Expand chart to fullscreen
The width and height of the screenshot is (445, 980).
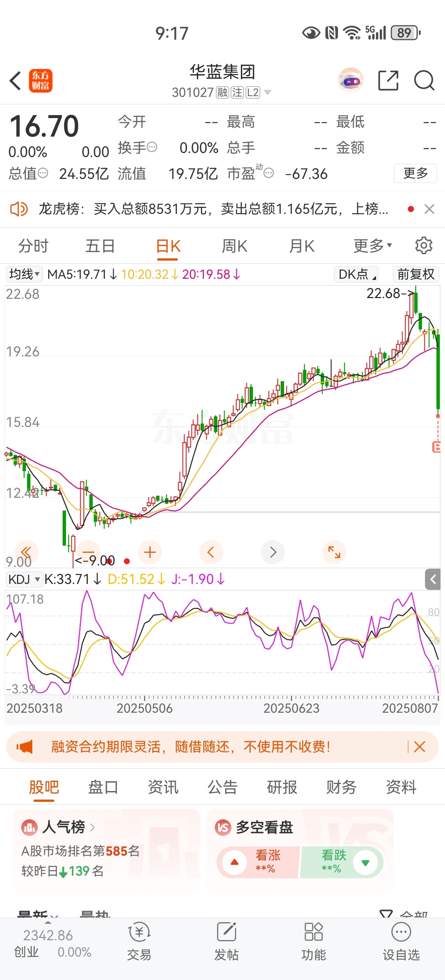tap(334, 552)
